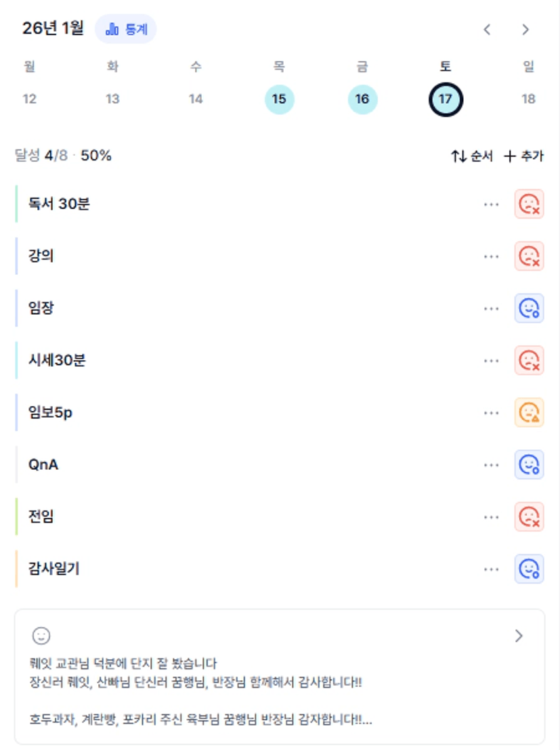Click the smiley icon in the diary card

click(x=41, y=636)
